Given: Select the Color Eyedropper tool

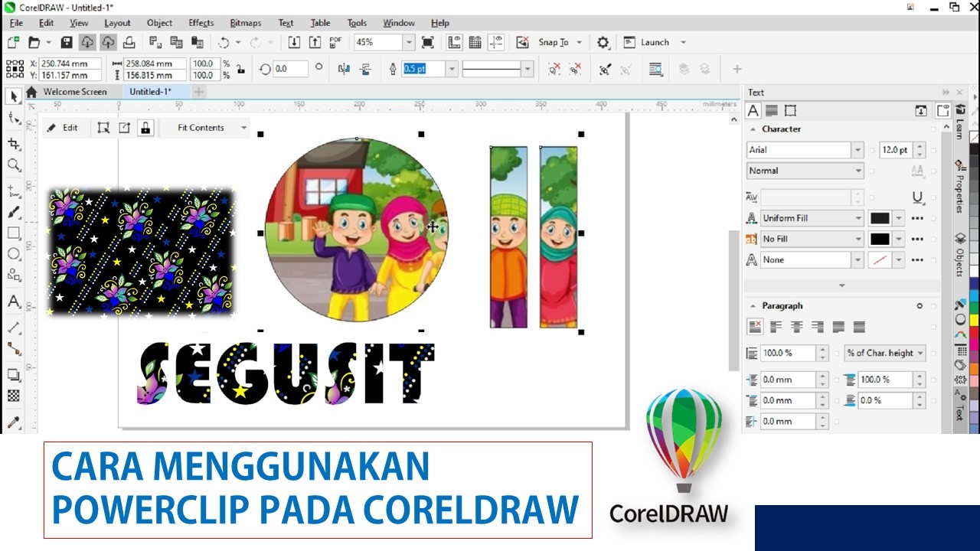Looking at the screenshot, I should pos(14,422).
